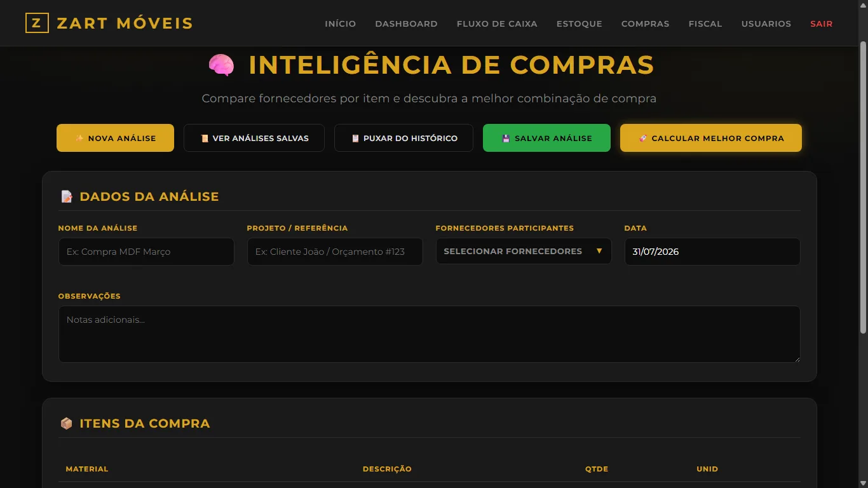Open the Compras section
Viewport: 868px width, 488px height.
coord(645,24)
